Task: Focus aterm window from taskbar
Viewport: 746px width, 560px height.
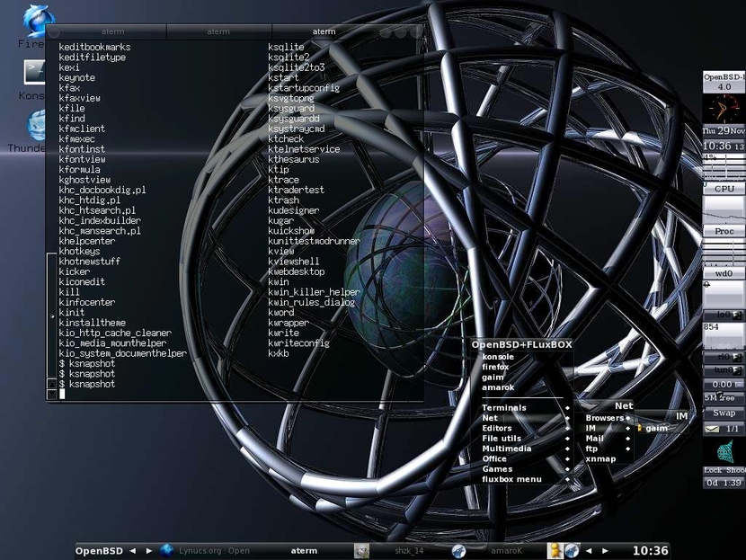Action: (x=304, y=550)
